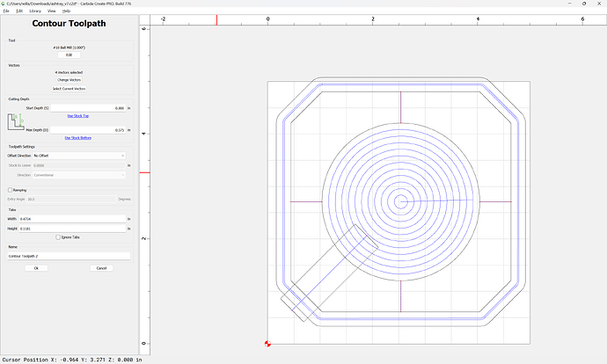Viewport: 607px width, 364px height.
Task: Click the Use Stock Bottom link
Action: pyautogui.click(x=77, y=138)
